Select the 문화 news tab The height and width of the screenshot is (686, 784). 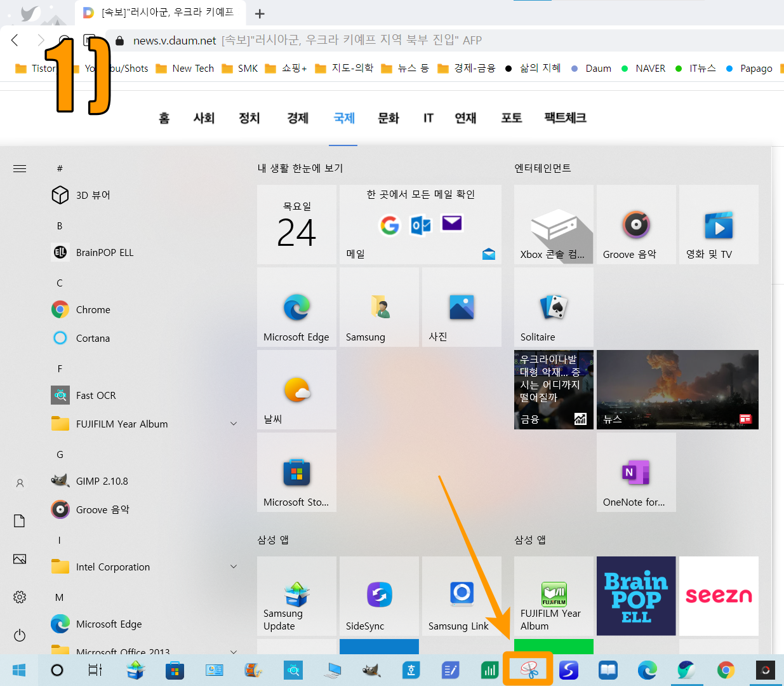coord(389,118)
